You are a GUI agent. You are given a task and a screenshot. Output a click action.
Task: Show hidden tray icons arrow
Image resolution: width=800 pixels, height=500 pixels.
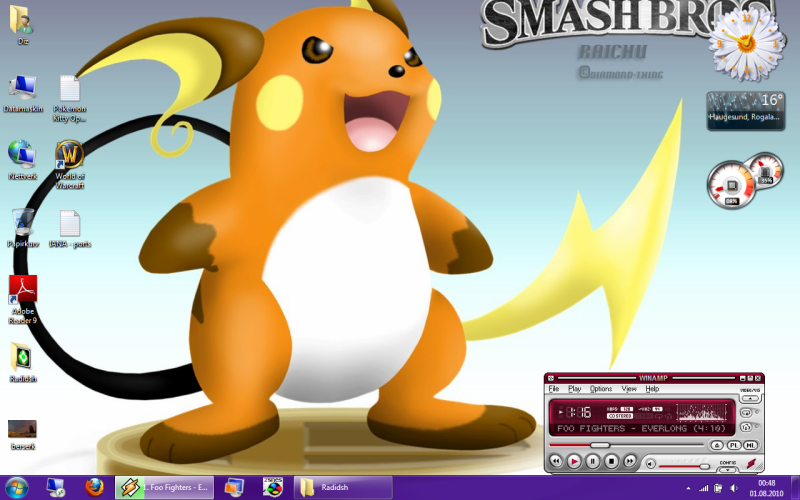click(689, 489)
